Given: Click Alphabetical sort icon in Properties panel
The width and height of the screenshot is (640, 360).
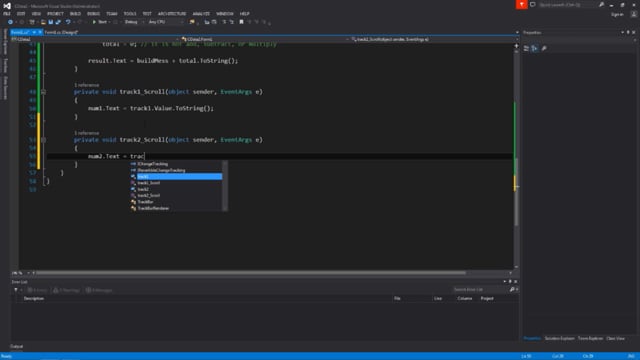Looking at the screenshot, I should pyautogui.click(x=534, y=49).
